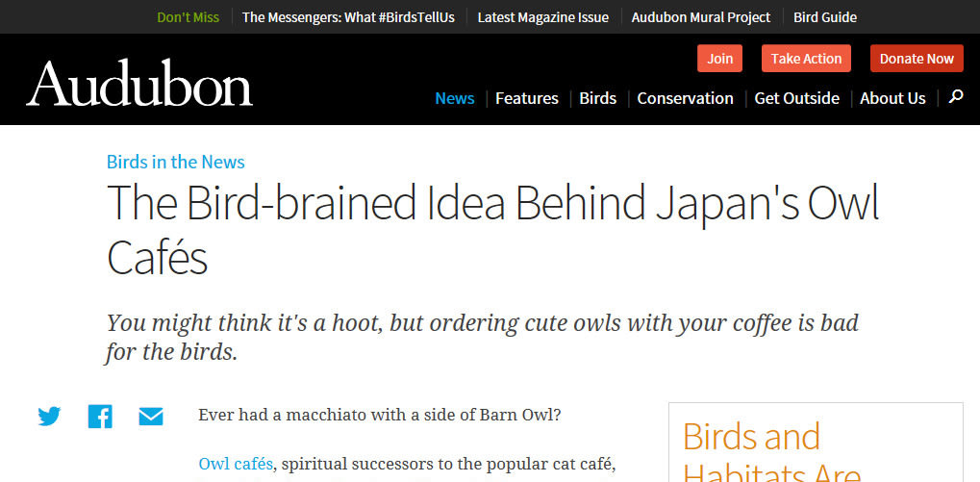
Task: Go to Audubon logo homepage
Action: pos(139,83)
